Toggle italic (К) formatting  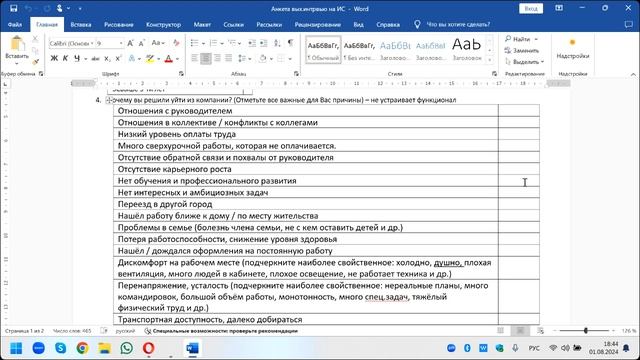(x=65, y=59)
